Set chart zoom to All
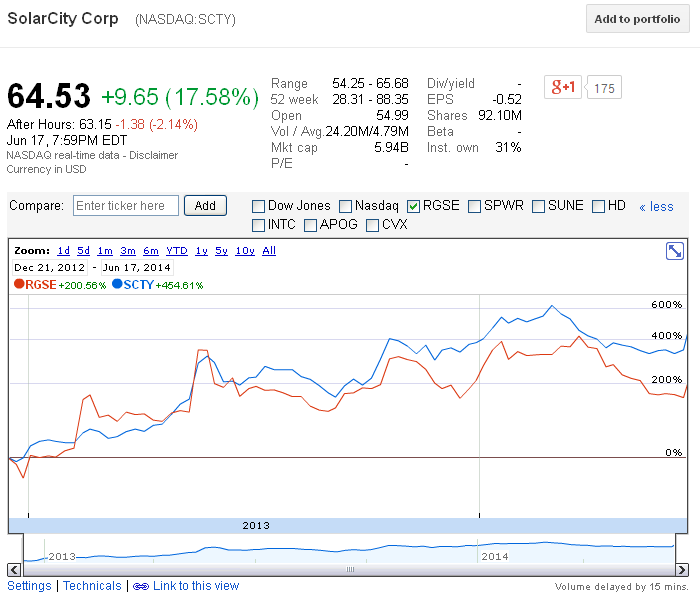Screen dimensions: 700x596 tap(269, 251)
